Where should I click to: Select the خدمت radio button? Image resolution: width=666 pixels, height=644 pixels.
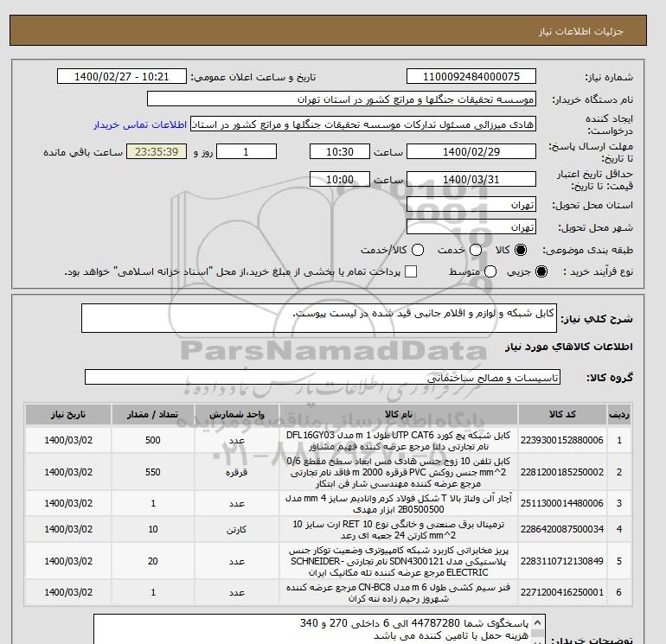pos(476,250)
